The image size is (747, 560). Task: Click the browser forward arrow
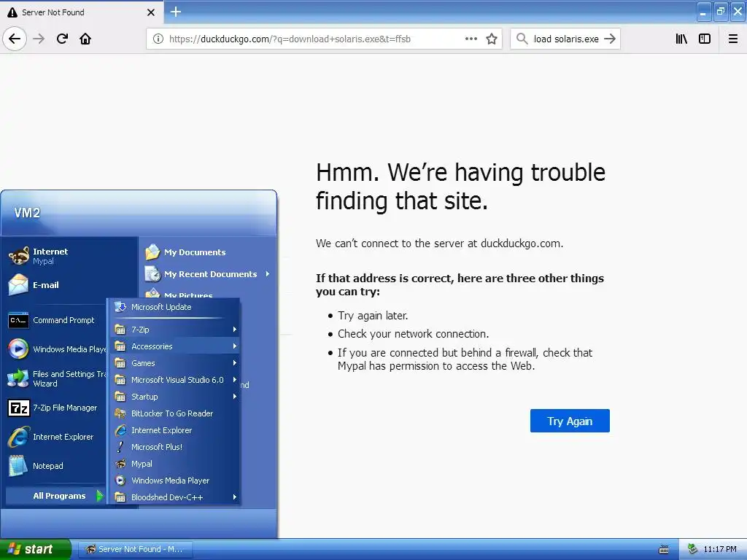(x=39, y=39)
